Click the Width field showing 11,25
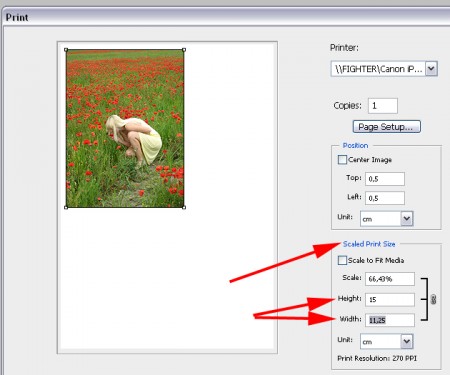 tap(390, 320)
